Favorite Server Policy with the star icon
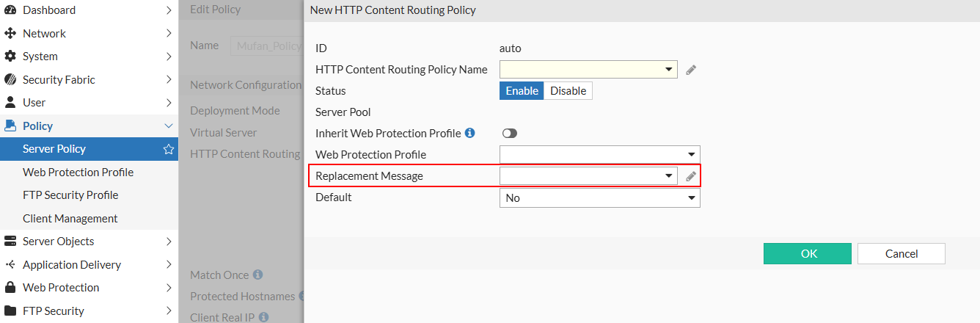This screenshot has width=980, height=323. pos(168,149)
